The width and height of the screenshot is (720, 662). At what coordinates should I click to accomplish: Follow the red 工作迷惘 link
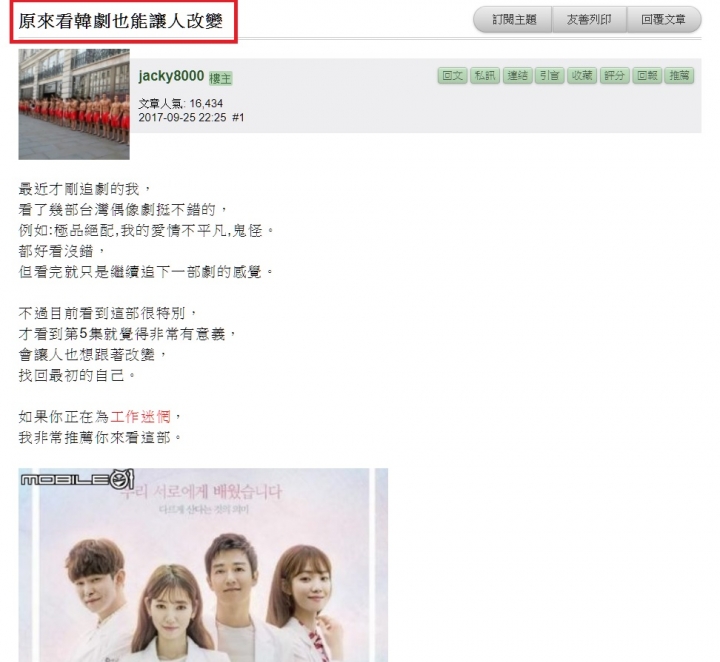point(141,417)
